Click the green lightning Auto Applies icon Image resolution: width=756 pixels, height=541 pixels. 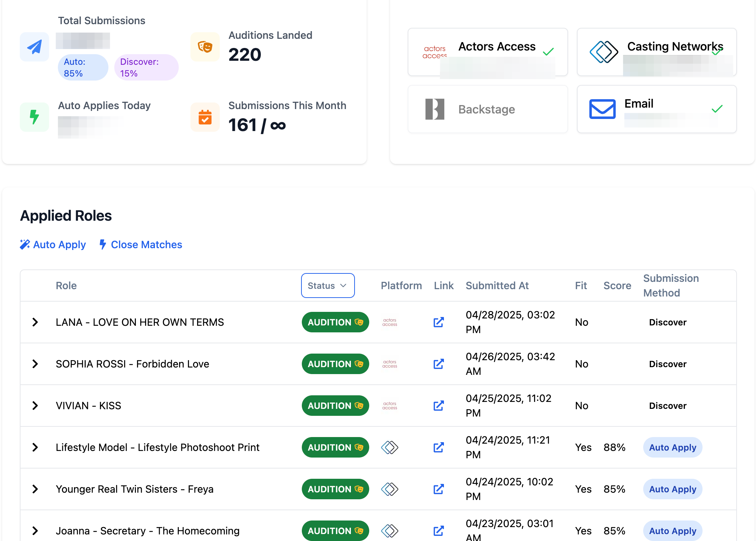[34, 117]
